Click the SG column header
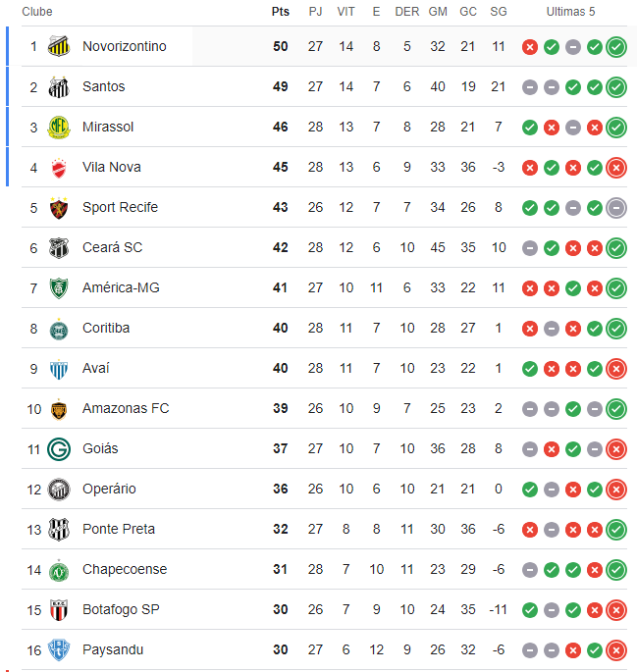637x672 pixels. click(499, 12)
